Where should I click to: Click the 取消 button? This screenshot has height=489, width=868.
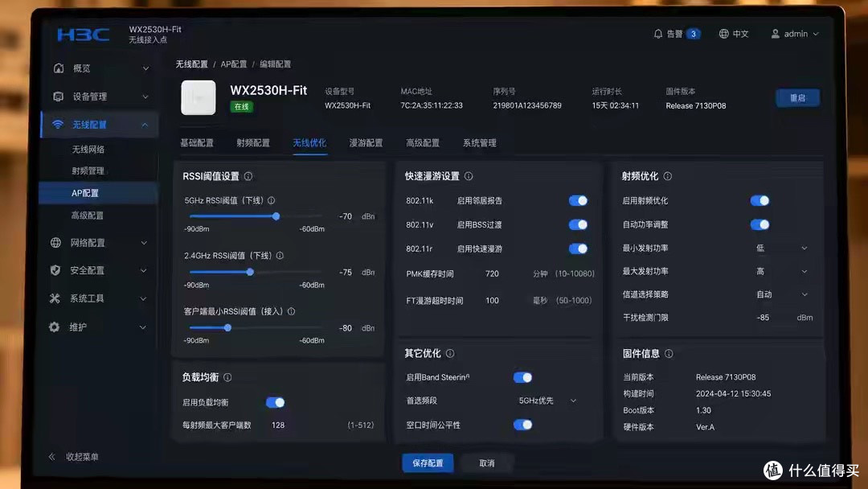click(x=487, y=463)
